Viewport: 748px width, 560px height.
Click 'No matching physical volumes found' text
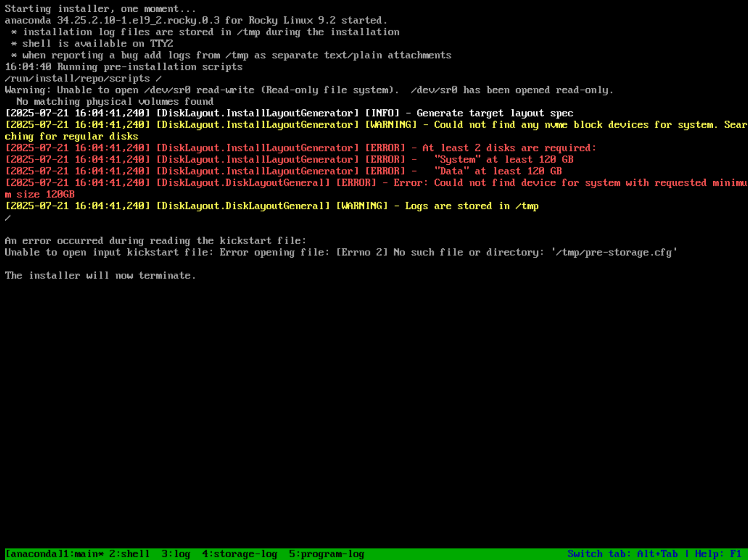[x=115, y=102]
